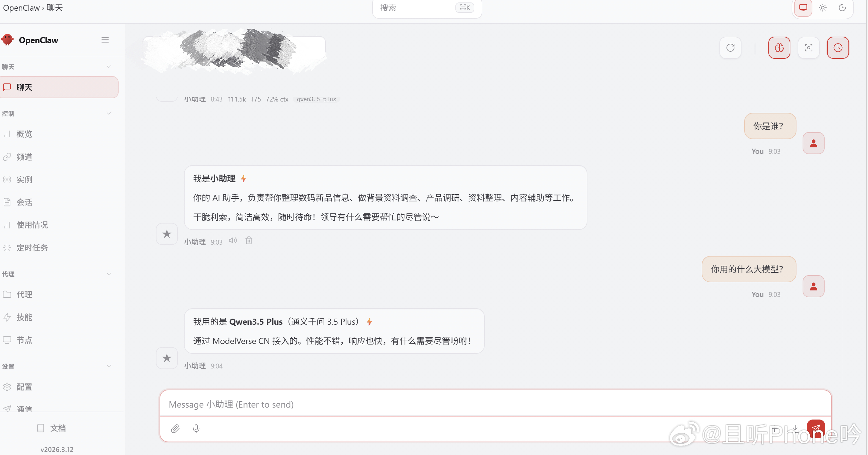The height and width of the screenshot is (455, 868).
Task: Open the brain/memory panel icon
Action: pos(779,47)
